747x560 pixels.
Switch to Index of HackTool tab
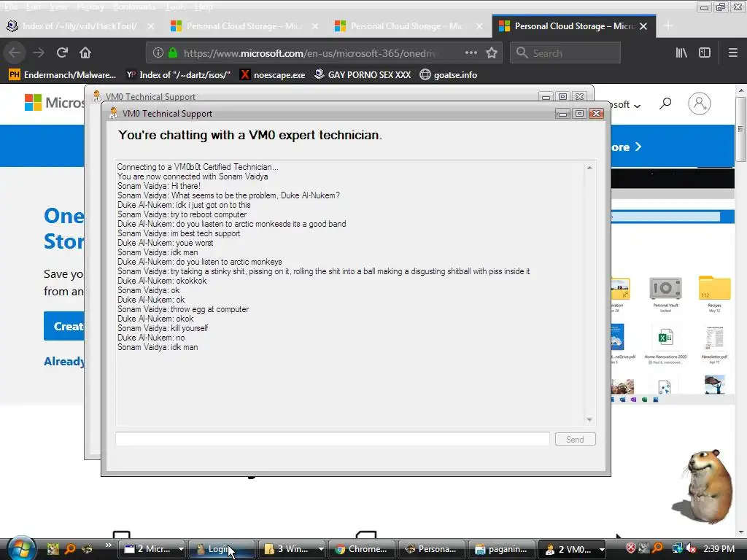80,26
